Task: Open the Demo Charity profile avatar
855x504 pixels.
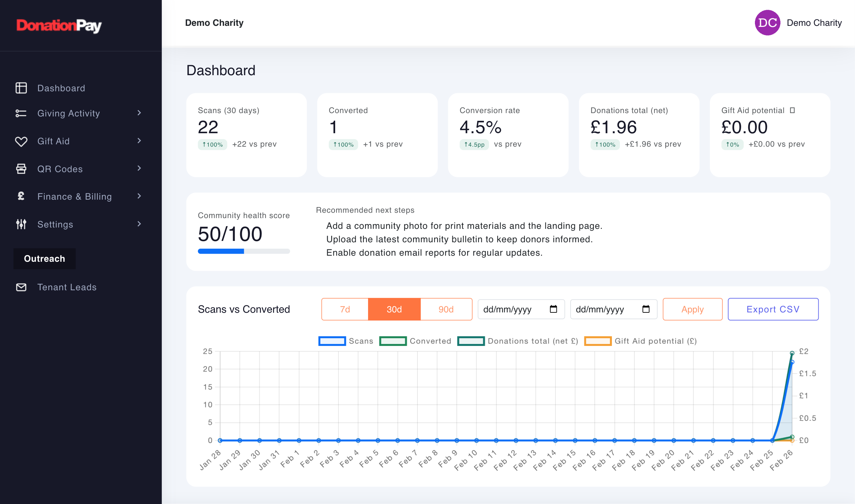Action: click(767, 23)
